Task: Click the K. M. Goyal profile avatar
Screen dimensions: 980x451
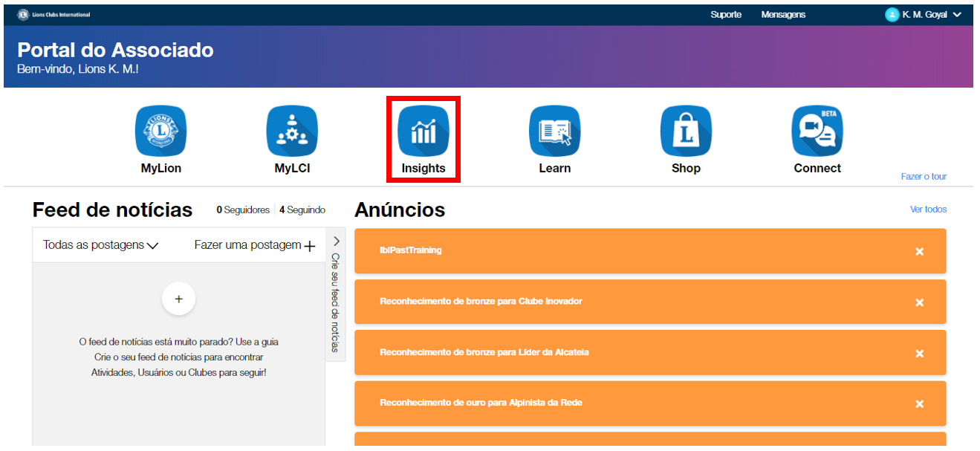Action: 892,15
